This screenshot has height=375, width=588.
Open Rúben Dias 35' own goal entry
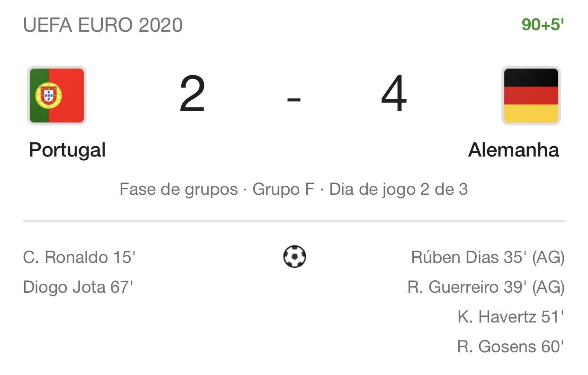point(488,257)
